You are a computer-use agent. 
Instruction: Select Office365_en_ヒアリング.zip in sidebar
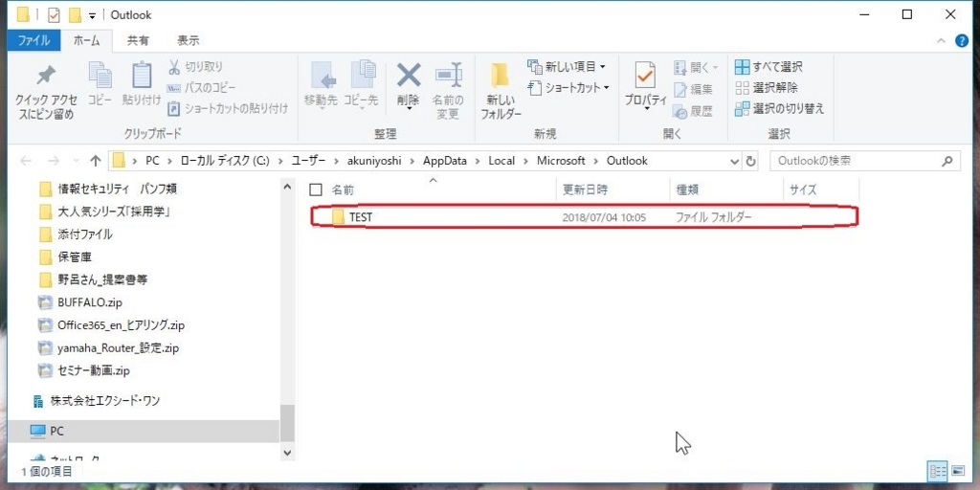tap(111, 325)
